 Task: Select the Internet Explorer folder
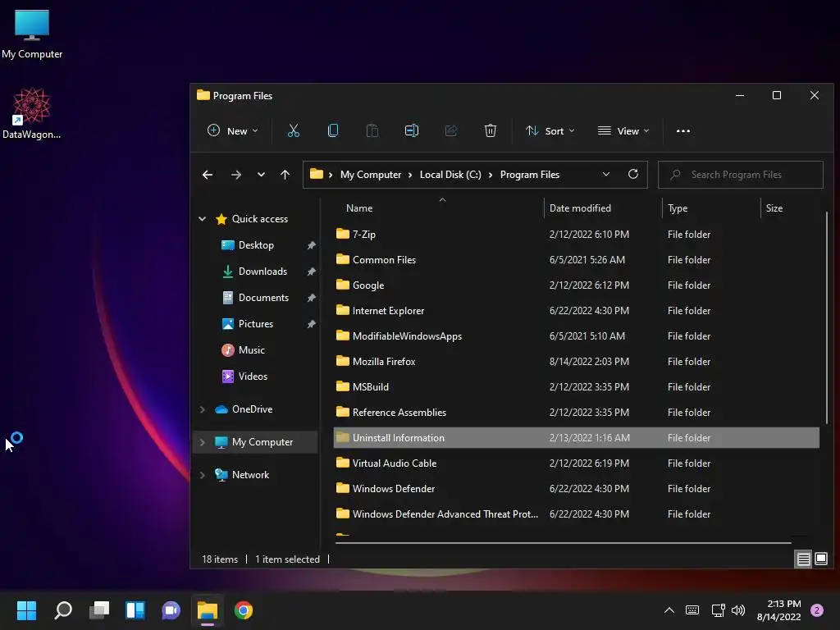coord(577,310)
